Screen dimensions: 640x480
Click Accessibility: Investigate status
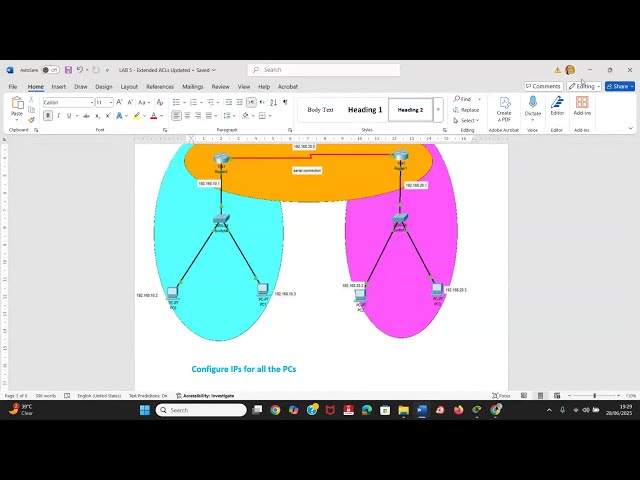pos(205,396)
